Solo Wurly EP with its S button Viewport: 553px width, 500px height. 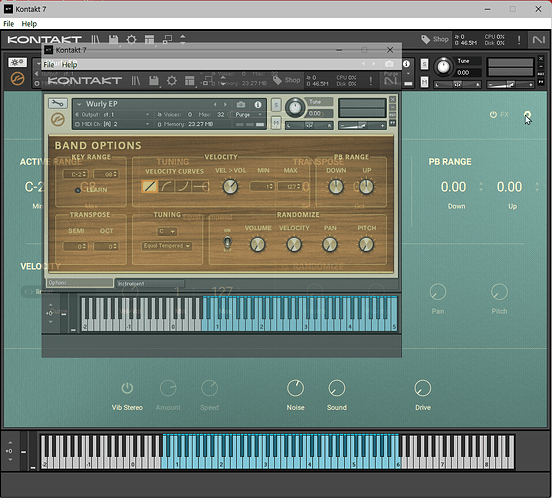276,105
